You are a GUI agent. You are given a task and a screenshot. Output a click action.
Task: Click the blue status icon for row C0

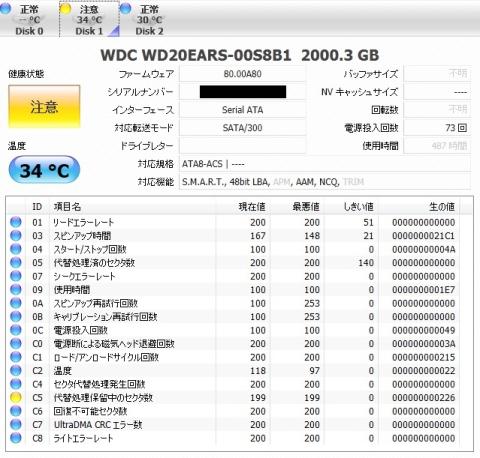16,344
